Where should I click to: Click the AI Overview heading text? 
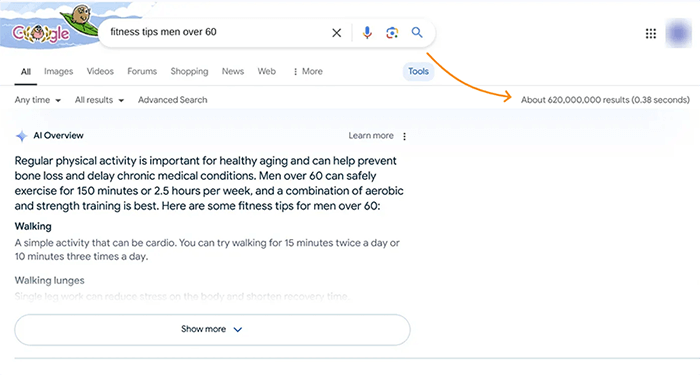click(58, 136)
